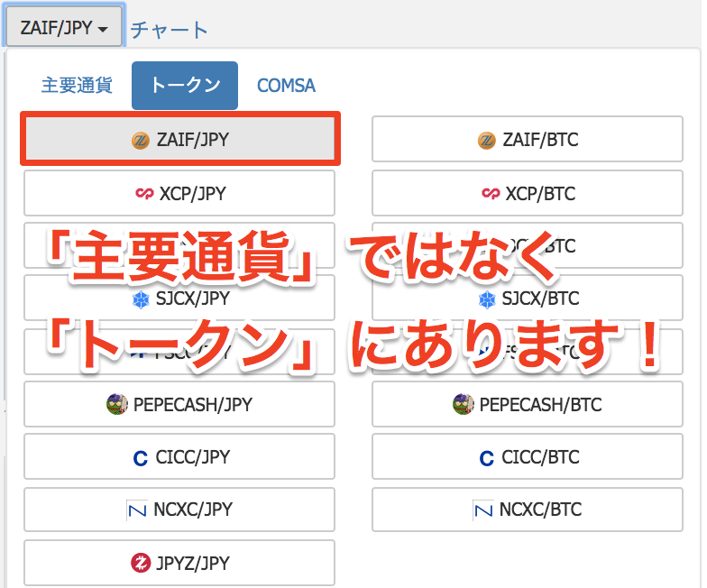Click the Counterparty logo beside XCP/BTC
Screen dimensions: 707x588
click(491, 193)
